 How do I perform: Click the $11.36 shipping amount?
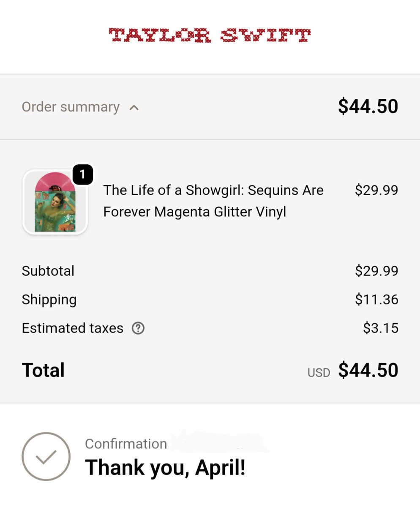tap(376, 300)
